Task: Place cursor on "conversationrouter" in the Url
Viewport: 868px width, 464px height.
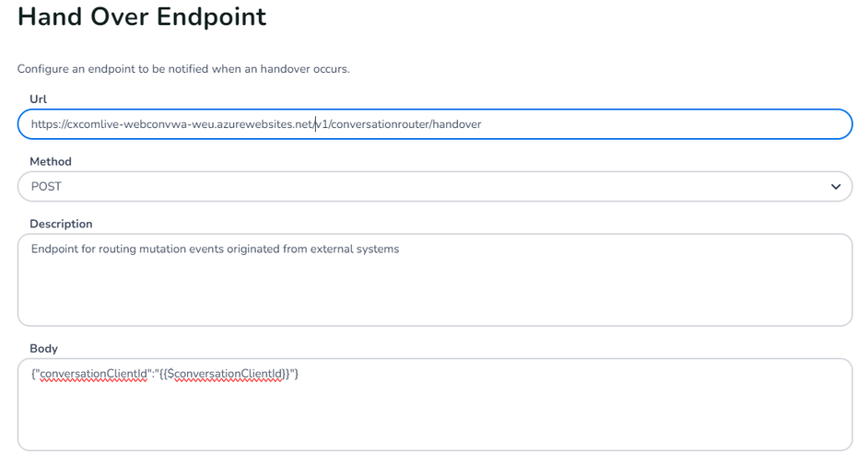Action: click(x=378, y=124)
